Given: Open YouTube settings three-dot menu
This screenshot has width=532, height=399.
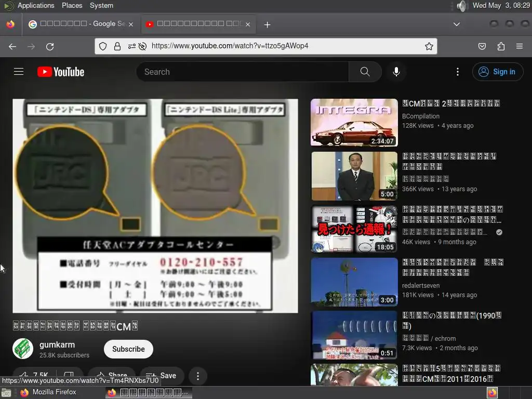Looking at the screenshot, I should pos(458,72).
